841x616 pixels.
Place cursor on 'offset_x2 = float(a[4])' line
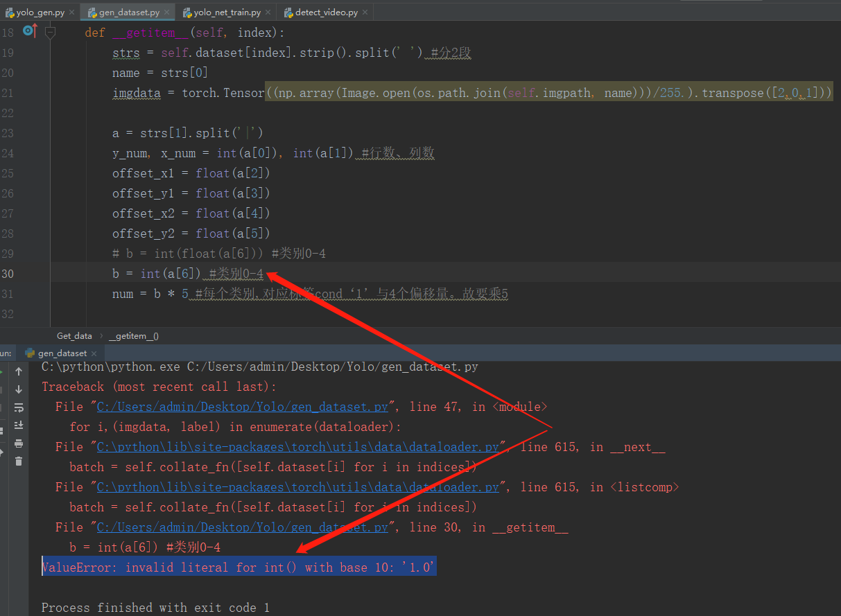[x=191, y=213]
